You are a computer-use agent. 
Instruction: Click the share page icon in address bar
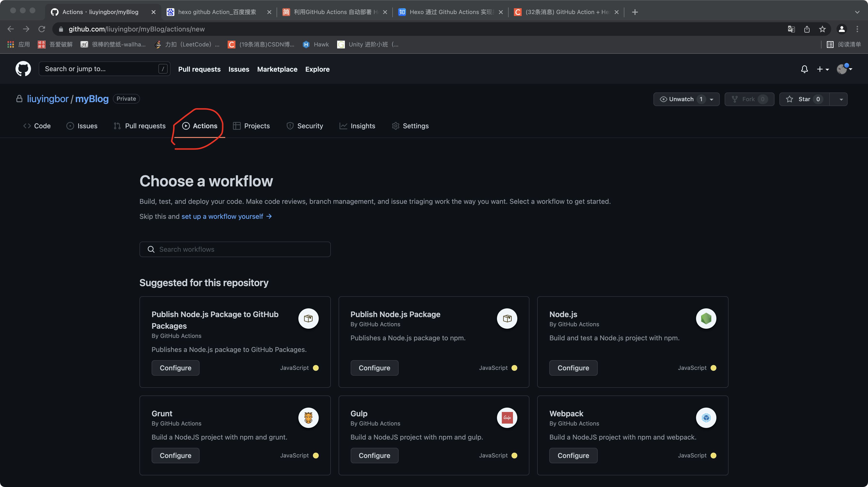[807, 29]
